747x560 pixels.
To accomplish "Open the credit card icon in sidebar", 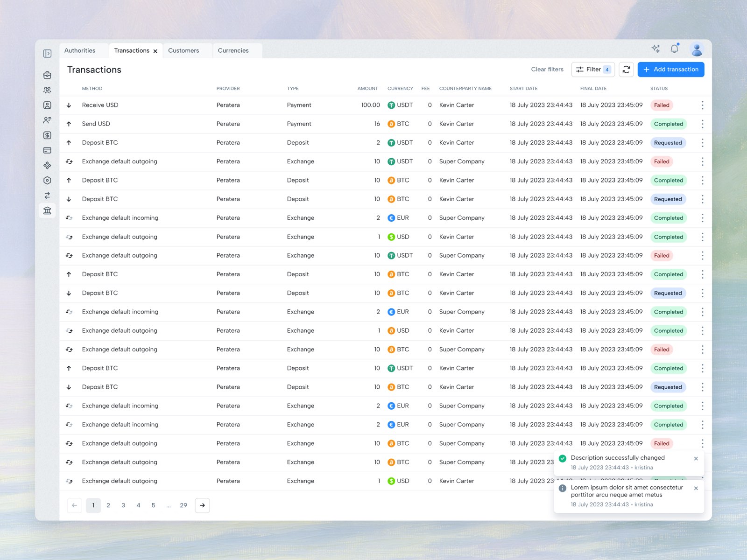I will [47, 150].
